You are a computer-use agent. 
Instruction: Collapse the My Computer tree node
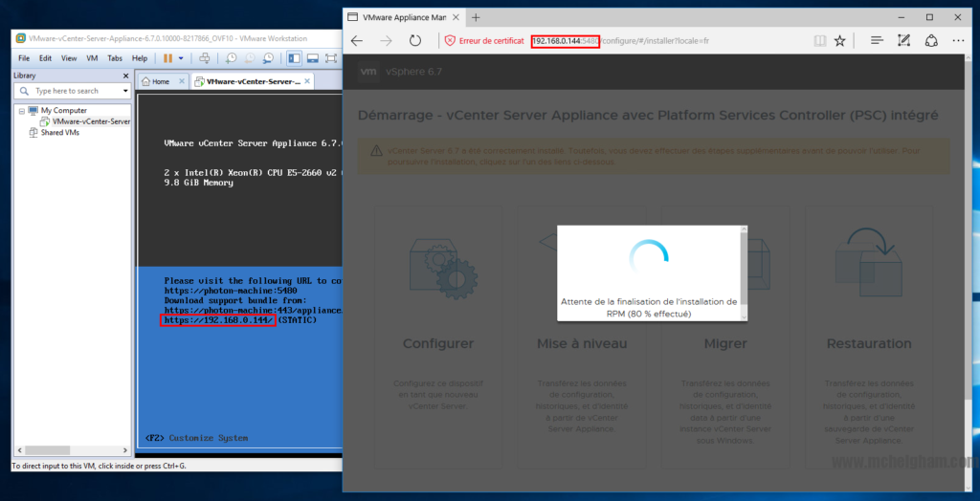(x=21, y=111)
